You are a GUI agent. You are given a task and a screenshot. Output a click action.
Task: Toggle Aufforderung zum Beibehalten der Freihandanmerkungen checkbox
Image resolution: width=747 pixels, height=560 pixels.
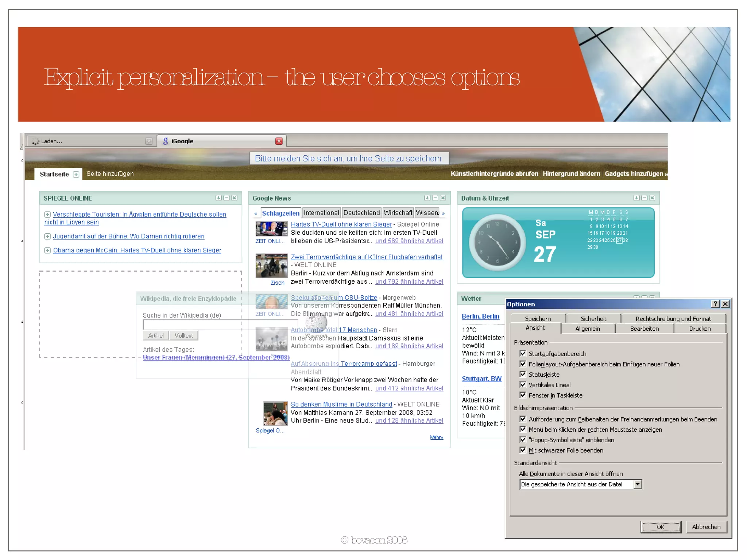(523, 419)
